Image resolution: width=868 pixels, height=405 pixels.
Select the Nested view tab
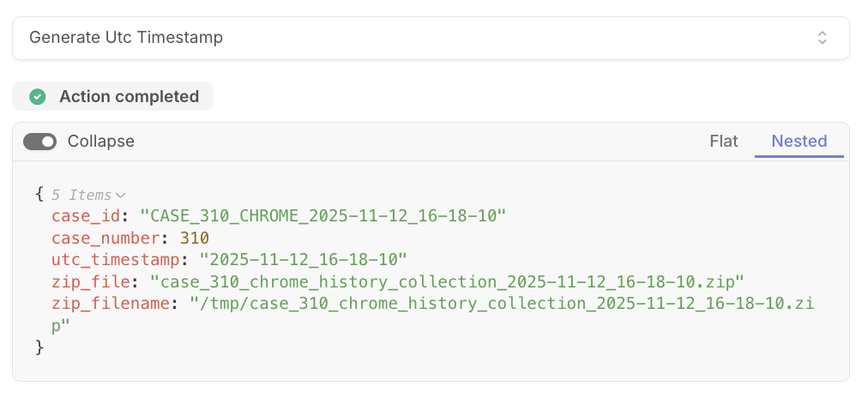799,142
